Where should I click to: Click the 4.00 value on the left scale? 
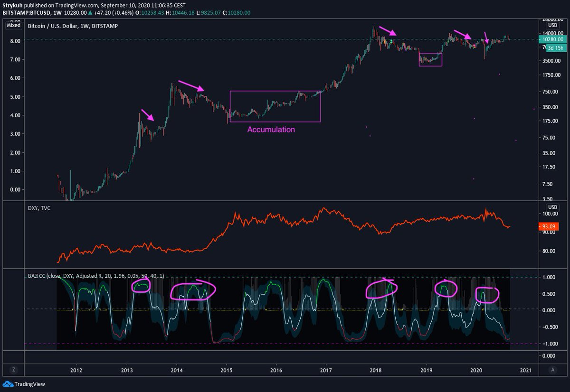[15, 115]
